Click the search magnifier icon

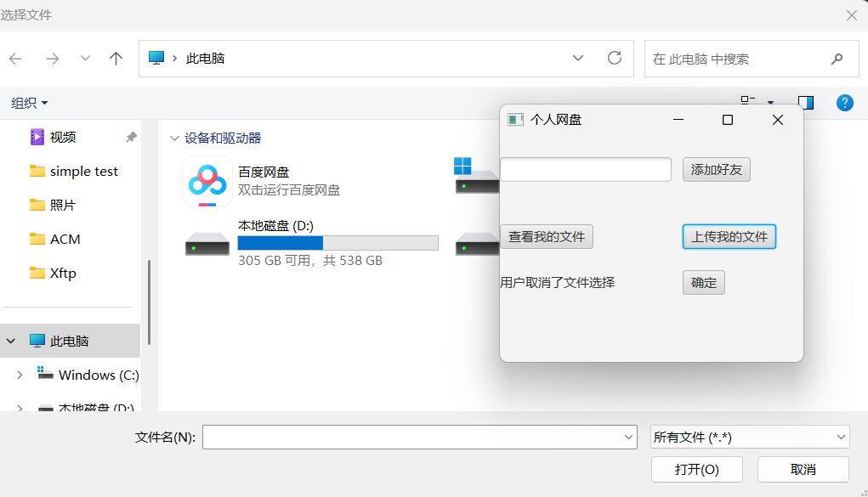pos(837,59)
